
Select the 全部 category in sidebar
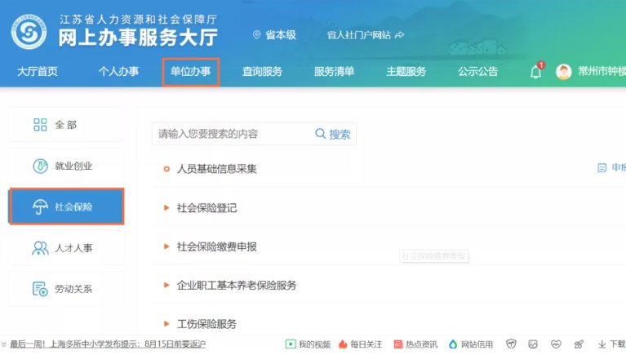tap(66, 125)
